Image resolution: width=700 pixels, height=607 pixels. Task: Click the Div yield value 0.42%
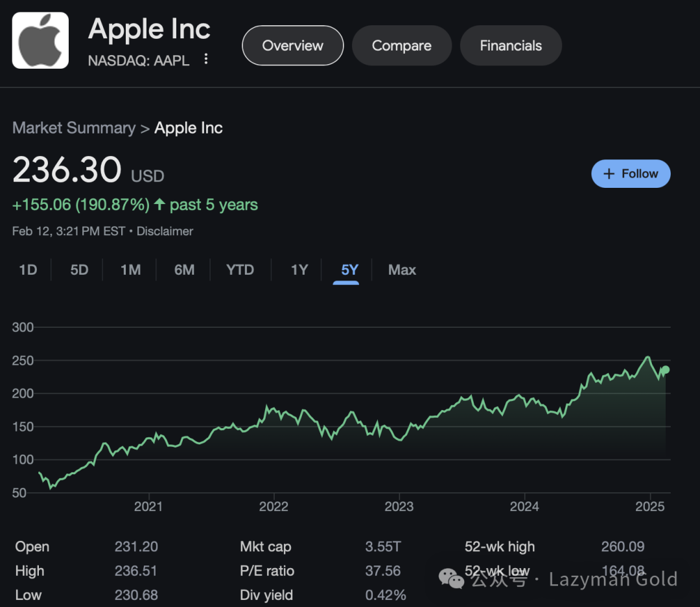coord(386,595)
